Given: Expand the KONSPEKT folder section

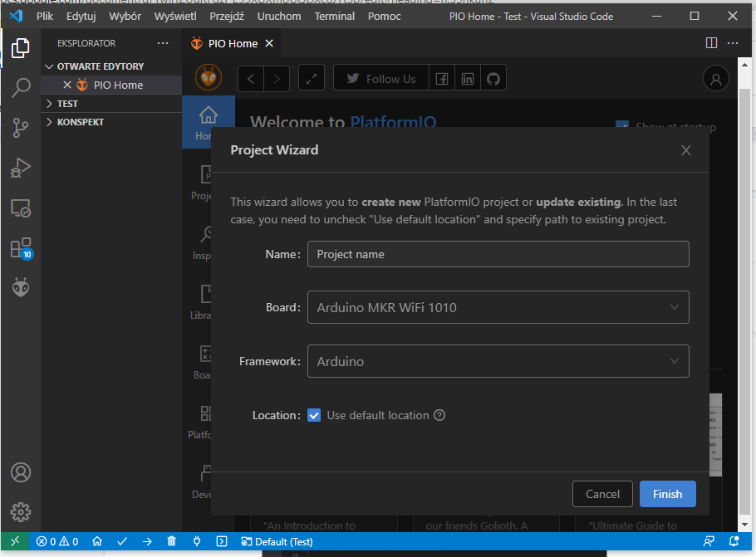Looking at the screenshot, I should coord(111,122).
